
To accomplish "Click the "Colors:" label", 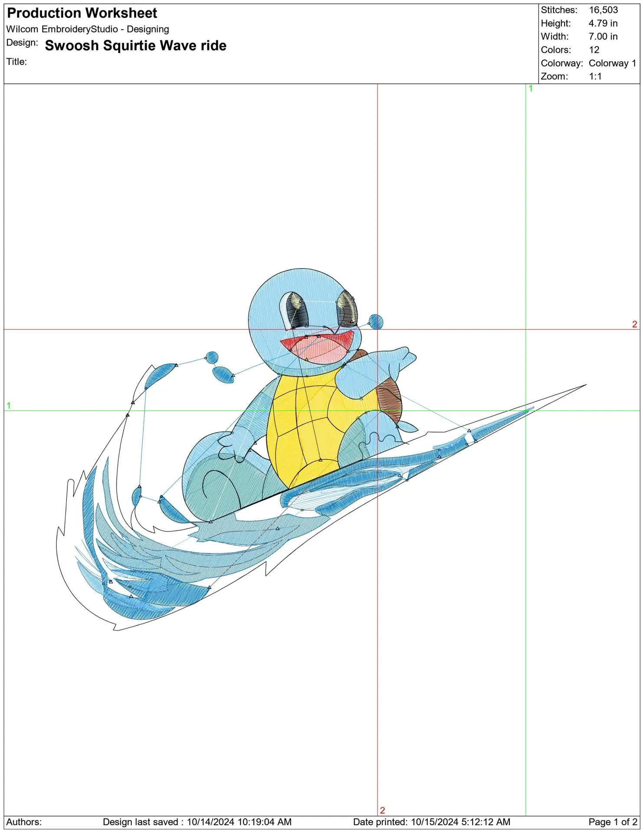I will coord(556,50).
